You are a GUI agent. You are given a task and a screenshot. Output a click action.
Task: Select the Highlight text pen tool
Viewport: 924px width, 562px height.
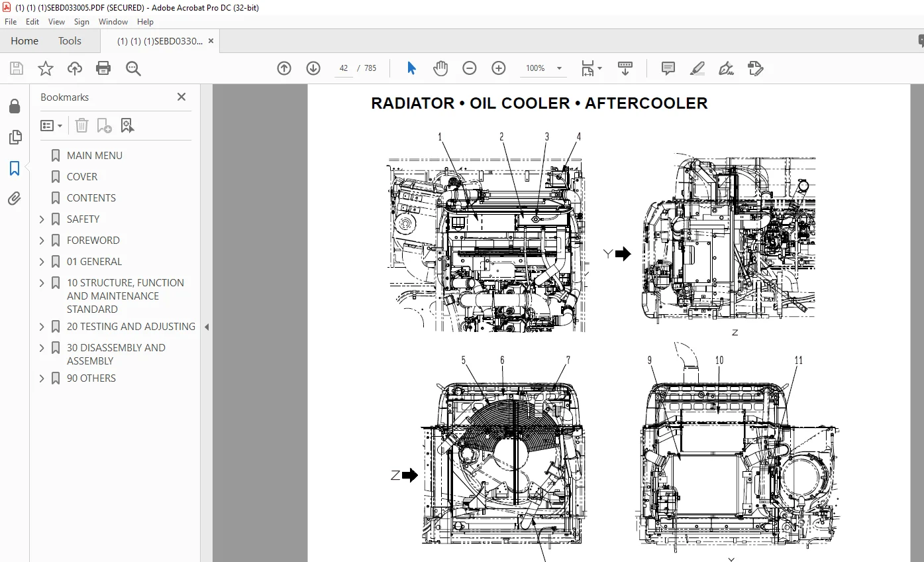tap(697, 68)
